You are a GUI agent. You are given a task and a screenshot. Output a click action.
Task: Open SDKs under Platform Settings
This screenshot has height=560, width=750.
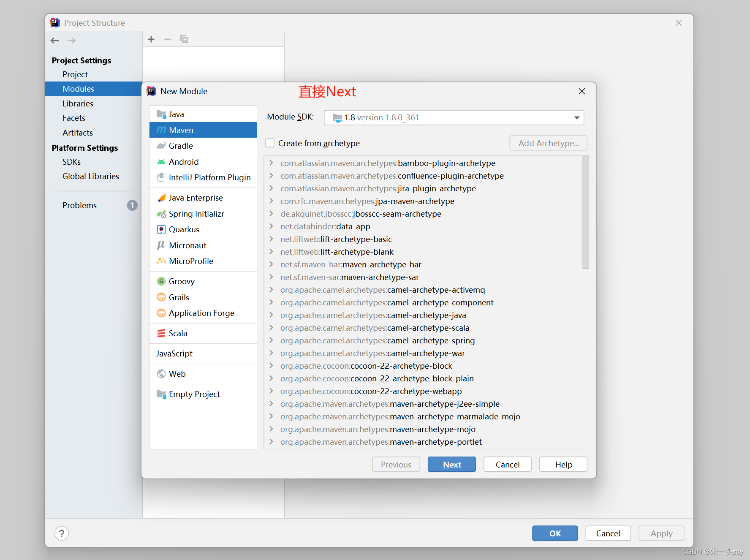pyautogui.click(x=93, y=162)
